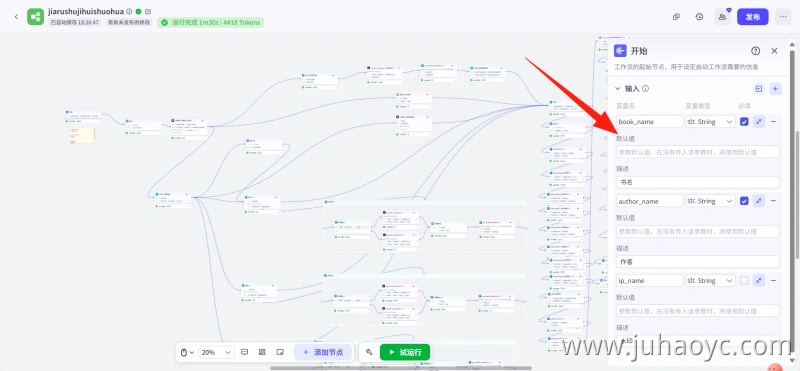Collapse the 输入 section chevron

pyautogui.click(x=617, y=89)
